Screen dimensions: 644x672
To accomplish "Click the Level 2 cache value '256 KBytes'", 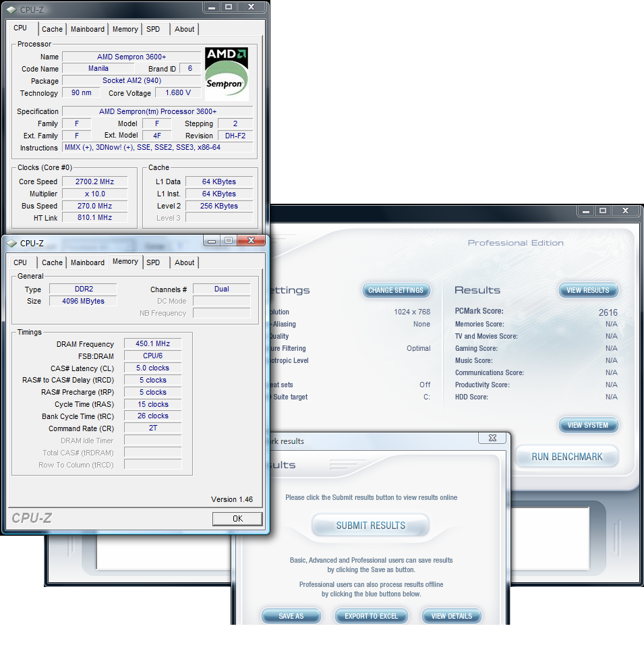I will coord(219,206).
